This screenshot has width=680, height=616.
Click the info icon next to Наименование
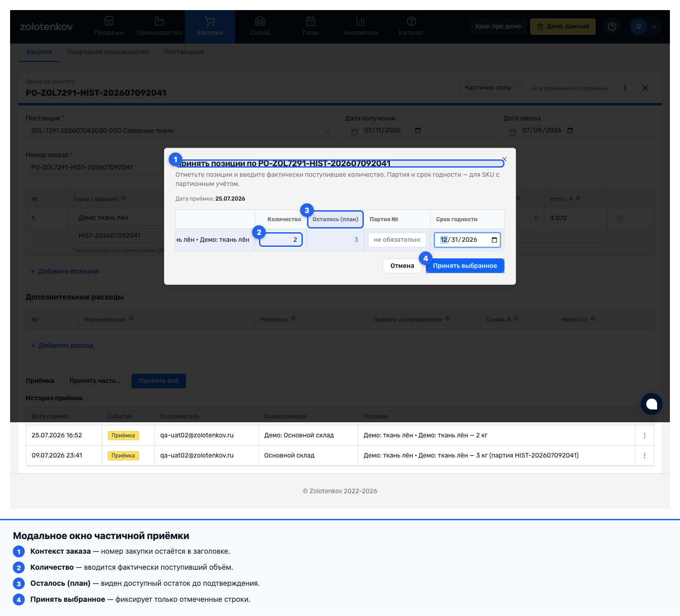point(131,319)
